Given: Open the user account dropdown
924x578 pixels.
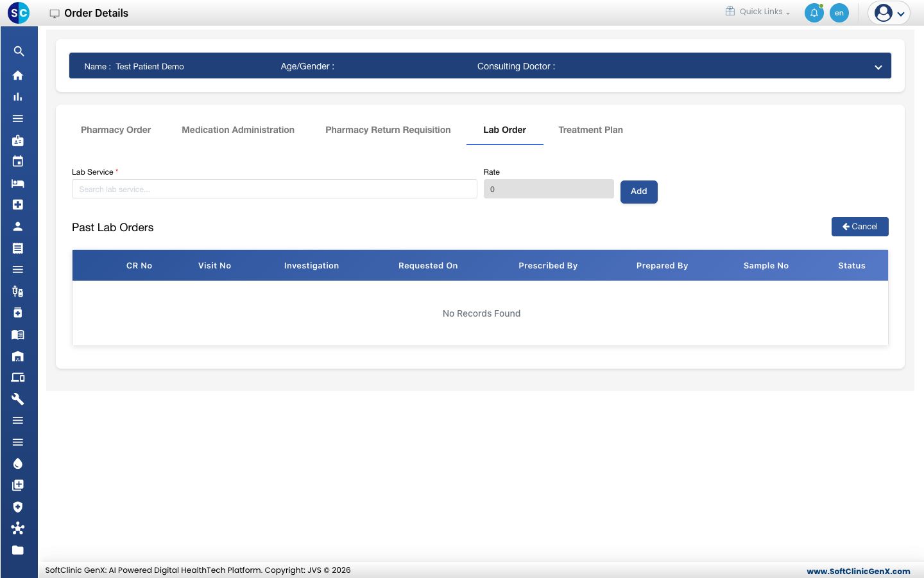Looking at the screenshot, I should 889,13.
